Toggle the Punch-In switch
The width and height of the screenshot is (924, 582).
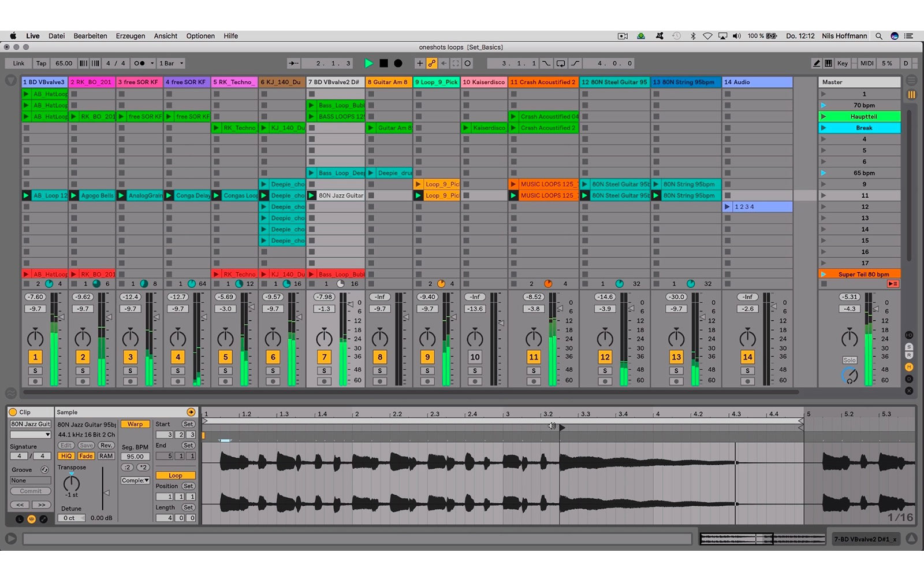pyautogui.click(x=546, y=63)
